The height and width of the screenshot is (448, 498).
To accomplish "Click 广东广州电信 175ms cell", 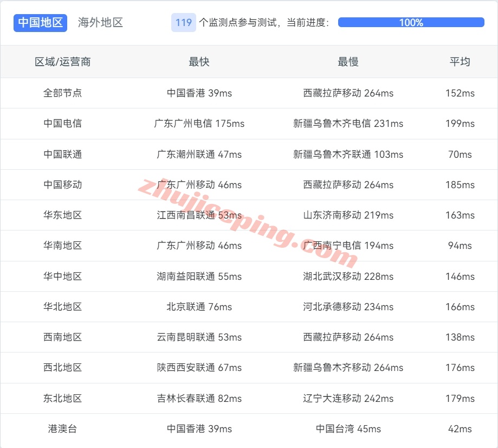I will pyautogui.click(x=199, y=123).
